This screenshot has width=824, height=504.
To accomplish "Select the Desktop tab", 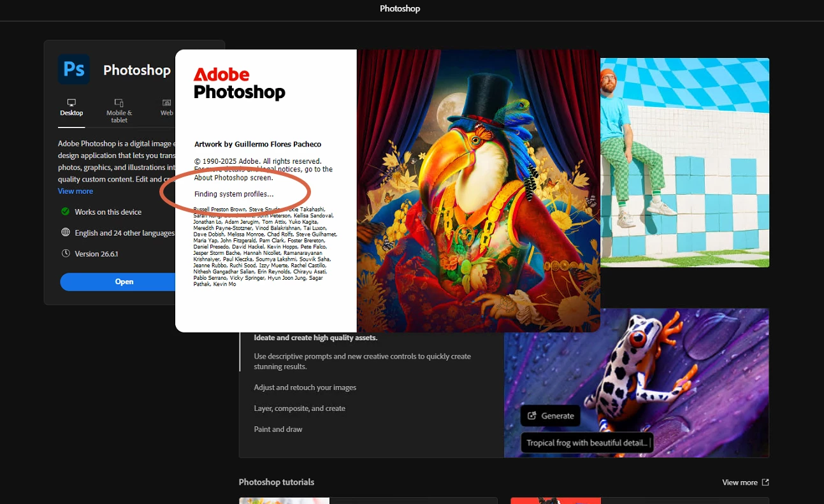I will [x=71, y=108].
